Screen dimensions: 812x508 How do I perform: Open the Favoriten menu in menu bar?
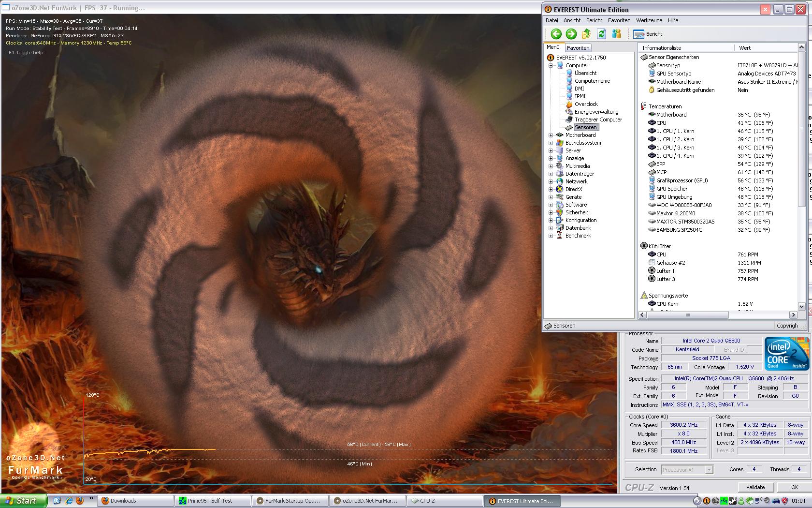click(x=619, y=20)
